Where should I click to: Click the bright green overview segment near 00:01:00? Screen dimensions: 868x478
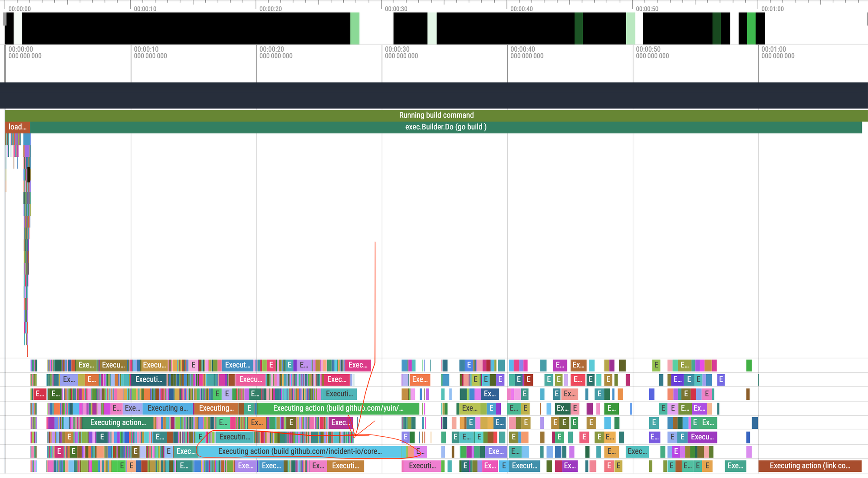pyautogui.click(x=751, y=29)
